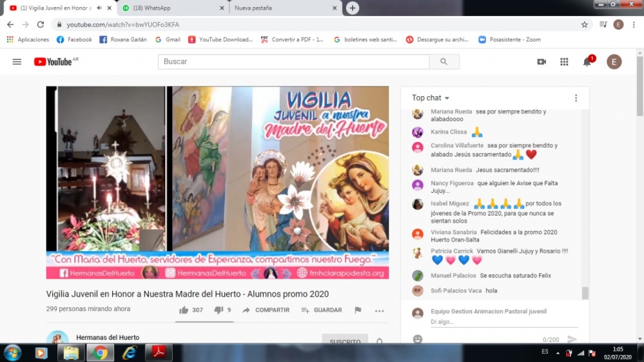Open the account avatar E in YouTube header
Viewport: 644px width, 362px height.
point(614,62)
